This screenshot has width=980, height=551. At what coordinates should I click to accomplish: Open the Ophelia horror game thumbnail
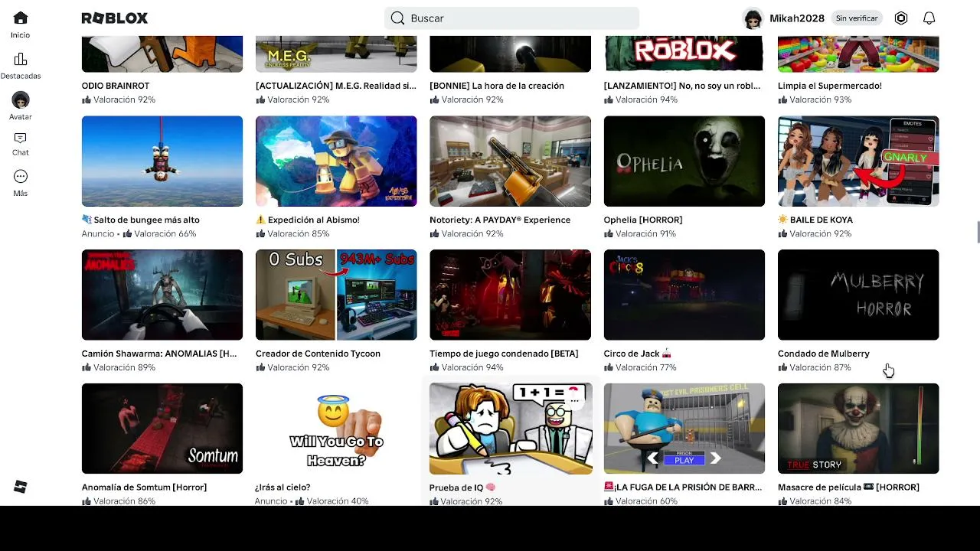point(684,161)
